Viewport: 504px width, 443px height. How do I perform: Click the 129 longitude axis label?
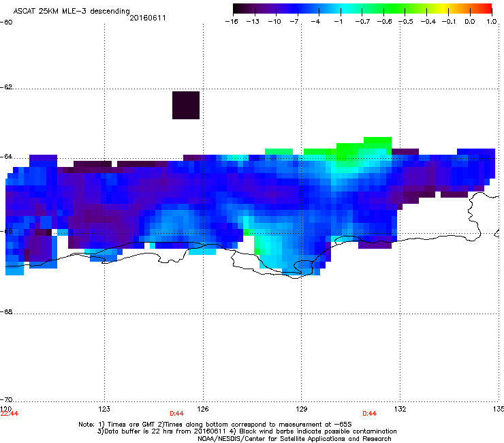click(x=302, y=409)
